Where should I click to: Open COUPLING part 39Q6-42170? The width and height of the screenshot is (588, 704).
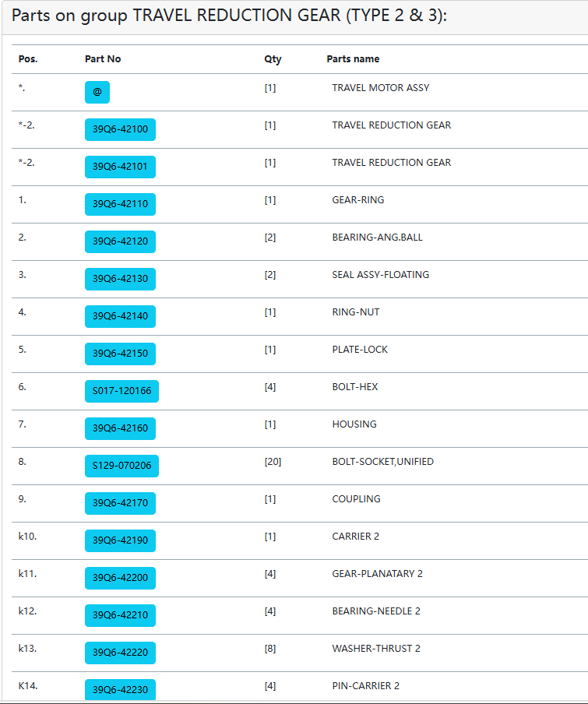120,503
